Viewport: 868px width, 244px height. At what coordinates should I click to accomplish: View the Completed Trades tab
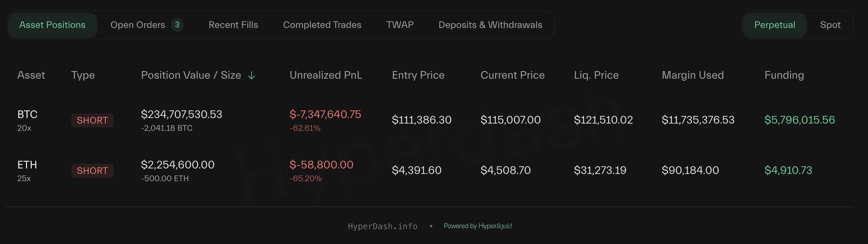[x=322, y=25]
